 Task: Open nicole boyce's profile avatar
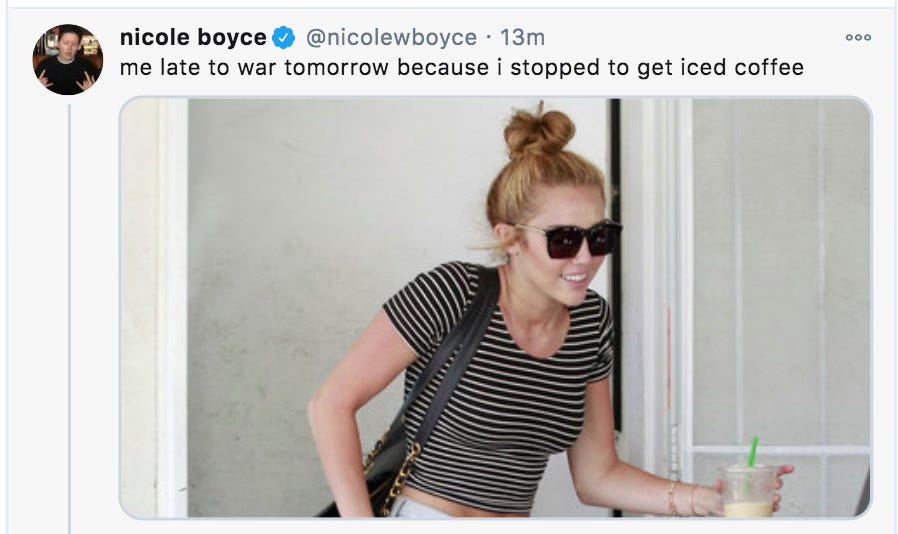pyautogui.click(x=68, y=60)
